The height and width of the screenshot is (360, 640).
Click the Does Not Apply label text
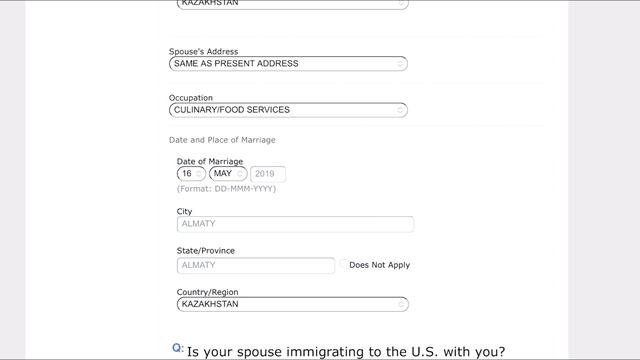point(380,265)
